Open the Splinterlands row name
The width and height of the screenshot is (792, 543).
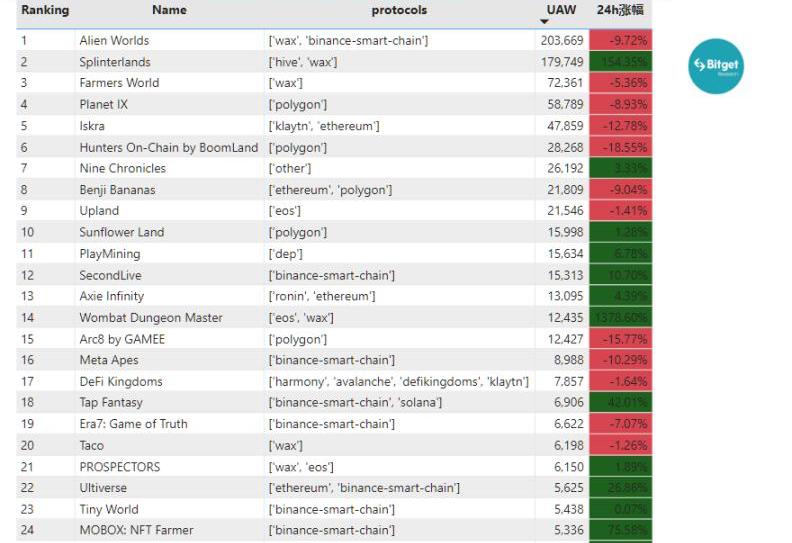click(118, 62)
